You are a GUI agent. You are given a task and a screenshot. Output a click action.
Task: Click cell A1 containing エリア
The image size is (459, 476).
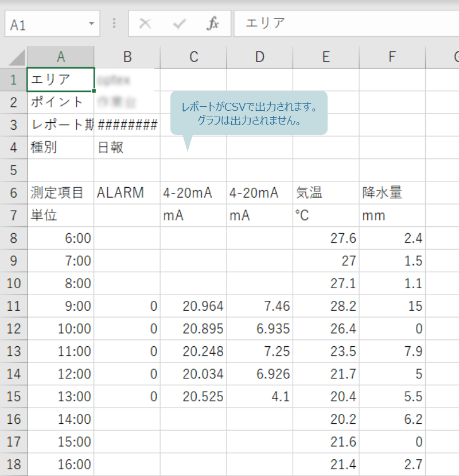(61, 80)
